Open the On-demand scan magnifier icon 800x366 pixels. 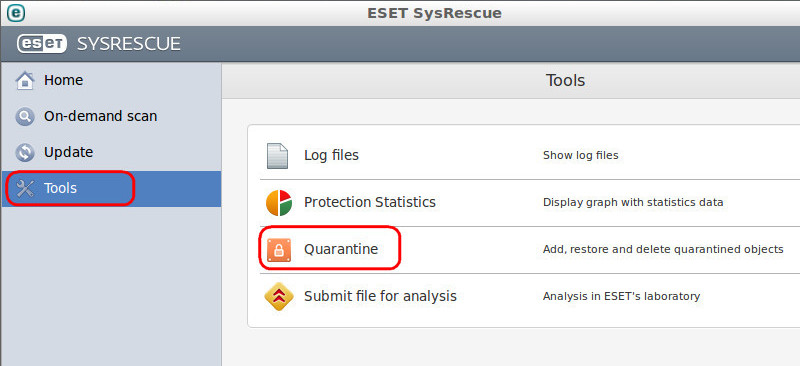coord(25,116)
